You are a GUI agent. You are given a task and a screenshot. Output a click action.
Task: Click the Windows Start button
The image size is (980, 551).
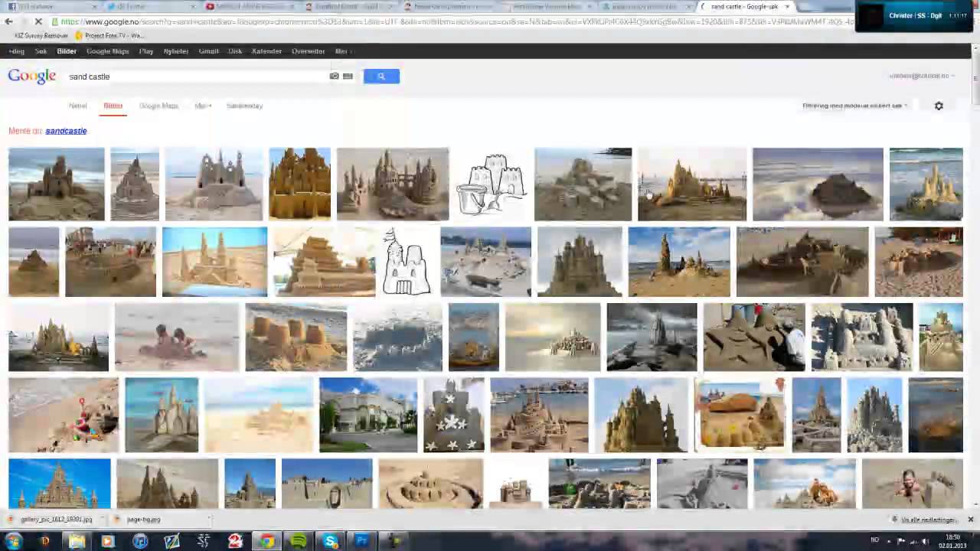[14, 542]
